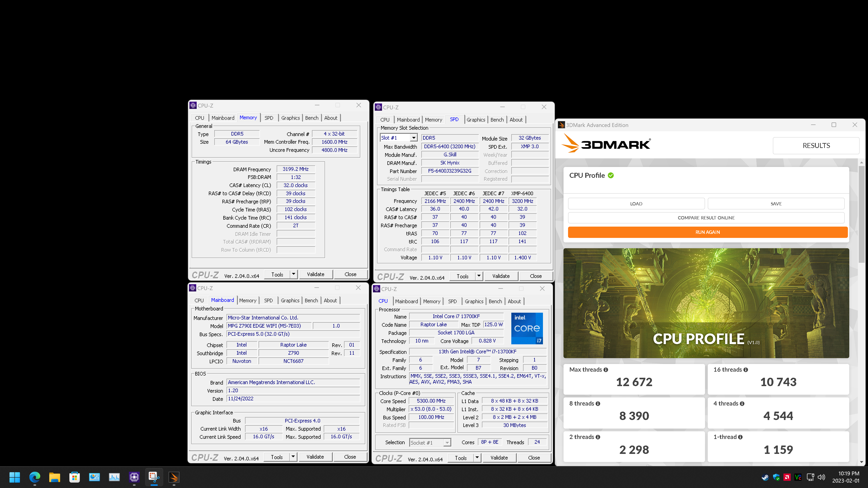The image size is (868, 488).
Task: Click the Snipping Tool taskbar icon
Action: [x=154, y=477]
